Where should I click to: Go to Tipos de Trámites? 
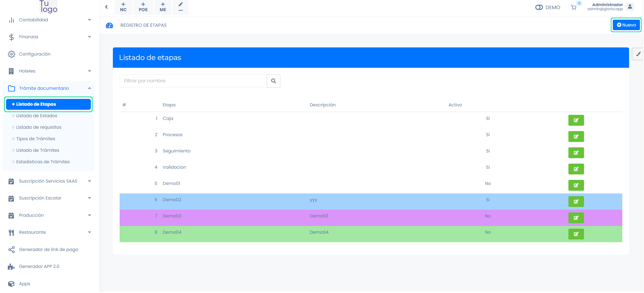click(36, 139)
